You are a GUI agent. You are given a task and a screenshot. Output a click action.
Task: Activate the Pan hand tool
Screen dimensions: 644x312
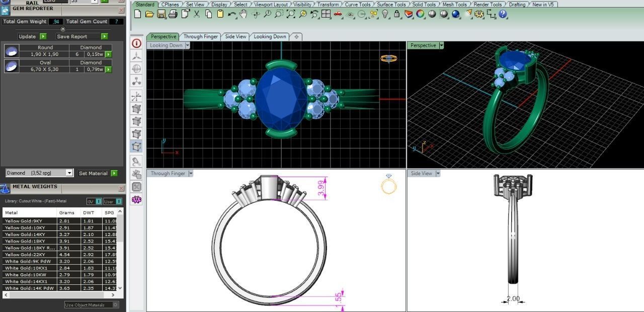[244, 14]
